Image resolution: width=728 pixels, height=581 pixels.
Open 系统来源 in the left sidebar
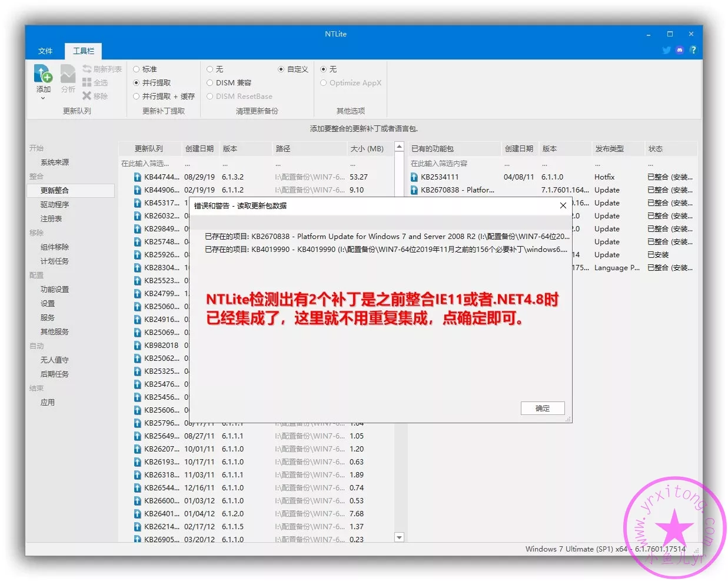pos(55,162)
